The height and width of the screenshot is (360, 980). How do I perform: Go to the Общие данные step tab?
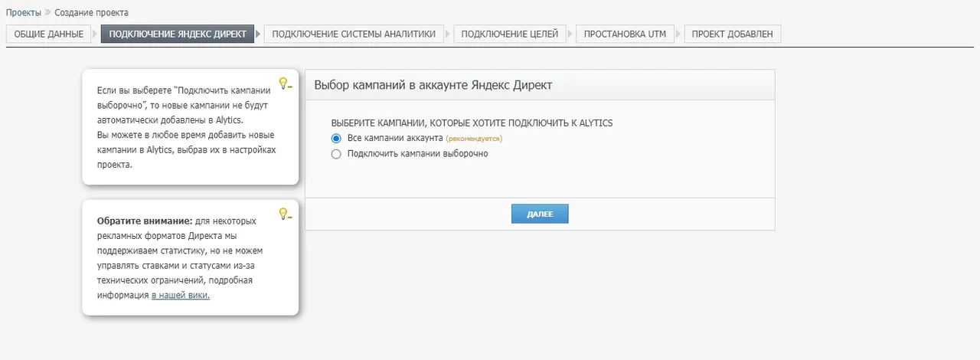(x=49, y=34)
